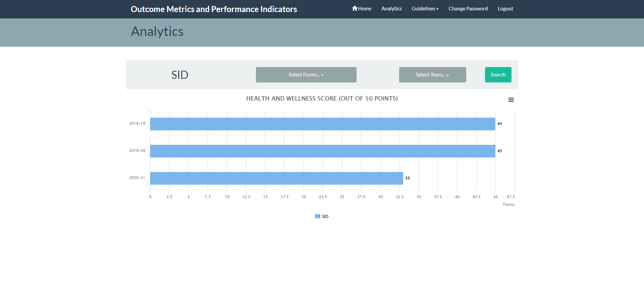Toggle the SID legend color swatch

coord(317,217)
